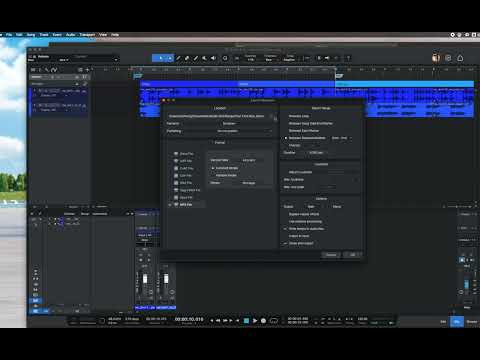
Task: Select the Variable Bitrate option
Action: pos(225,175)
